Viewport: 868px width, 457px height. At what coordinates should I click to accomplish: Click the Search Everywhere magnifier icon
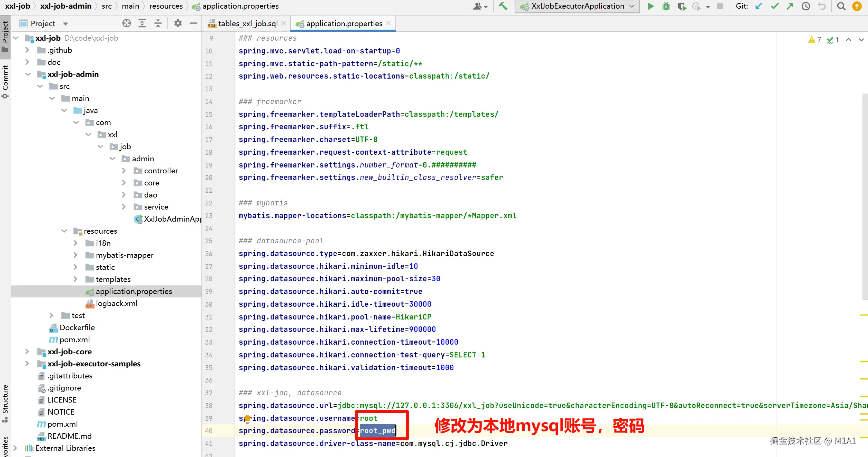841,6
